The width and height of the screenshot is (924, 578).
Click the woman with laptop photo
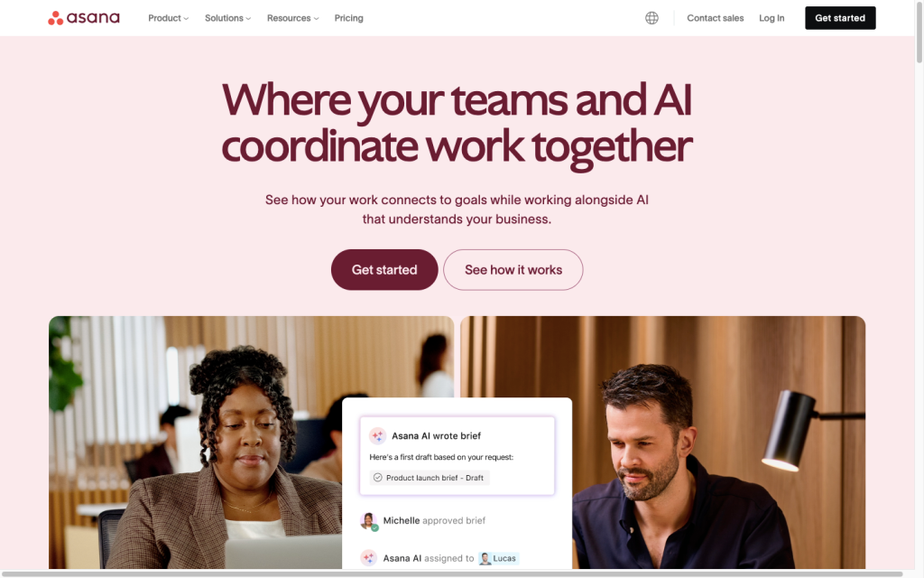pyautogui.click(x=195, y=443)
